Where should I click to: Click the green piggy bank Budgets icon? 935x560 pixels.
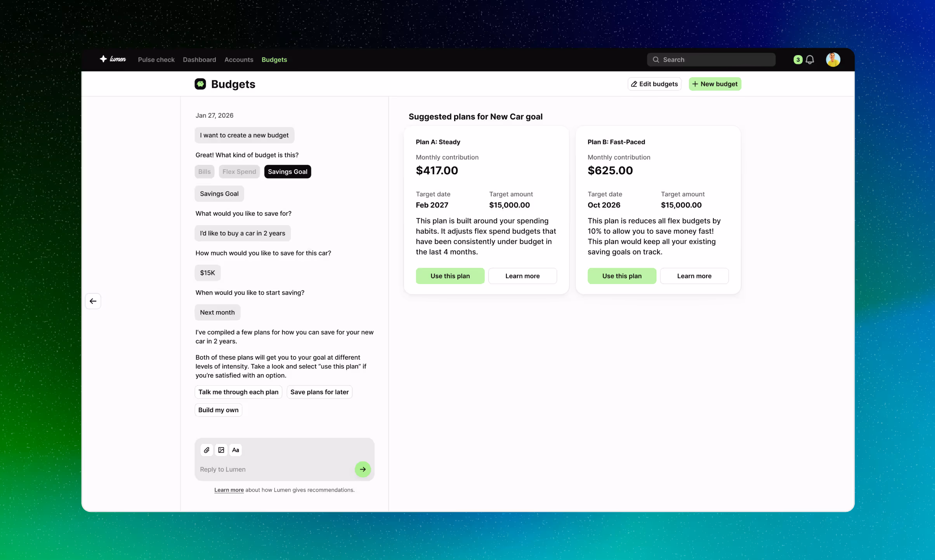click(x=200, y=84)
